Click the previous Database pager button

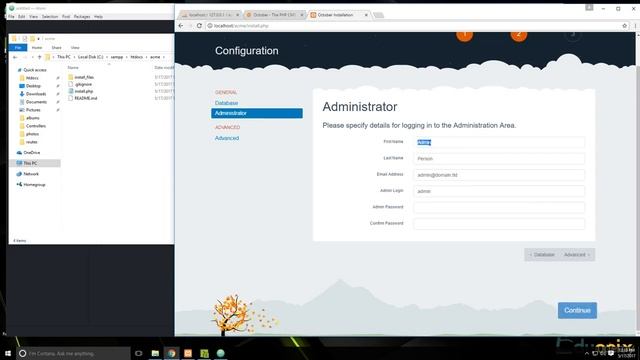click(x=542, y=255)
